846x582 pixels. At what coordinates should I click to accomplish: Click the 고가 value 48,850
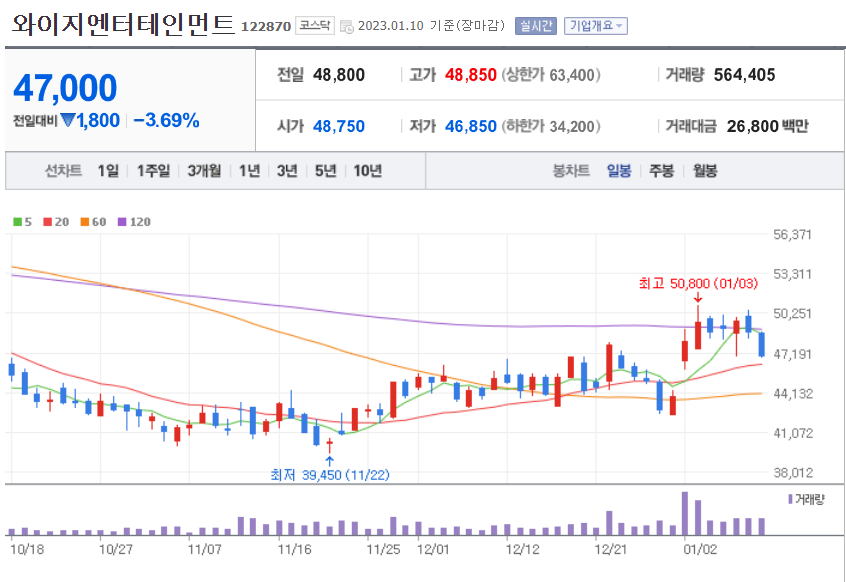470,74
